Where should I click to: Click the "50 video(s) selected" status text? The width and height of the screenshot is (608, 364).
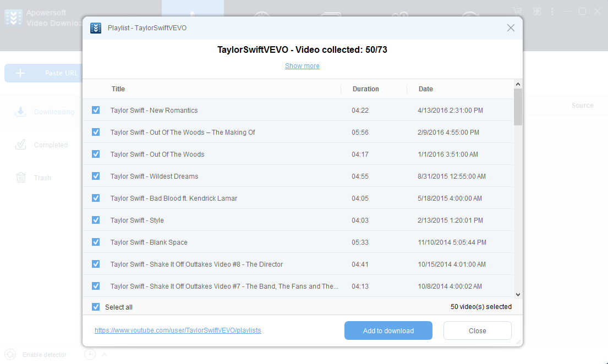(481, 307)
